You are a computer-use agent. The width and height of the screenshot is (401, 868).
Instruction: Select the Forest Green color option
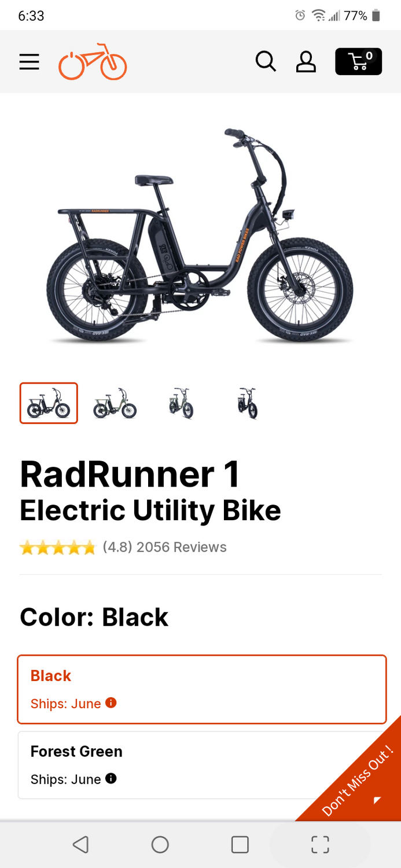(x=202, y=765)
